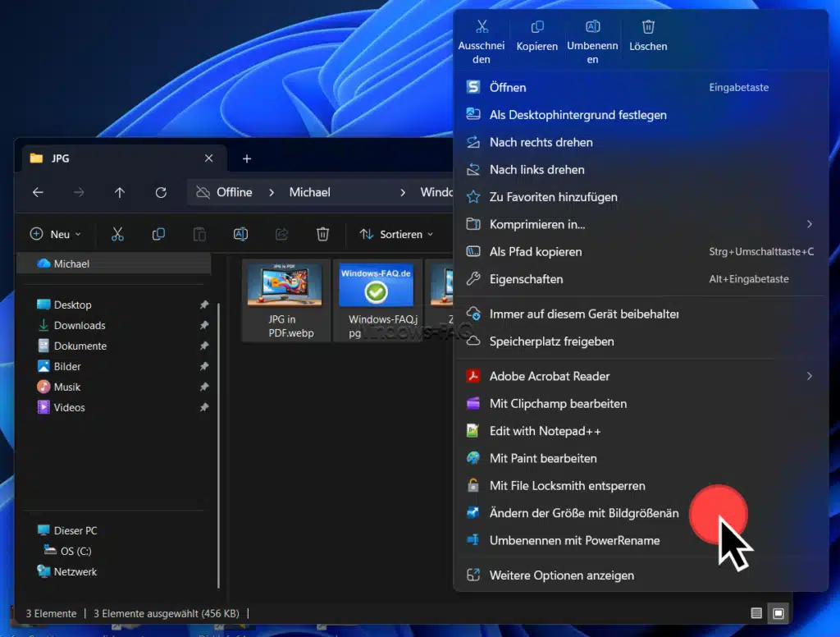840x637 pixels.
Task: Refresh the Explorer folder view
Action: [161, 192]
